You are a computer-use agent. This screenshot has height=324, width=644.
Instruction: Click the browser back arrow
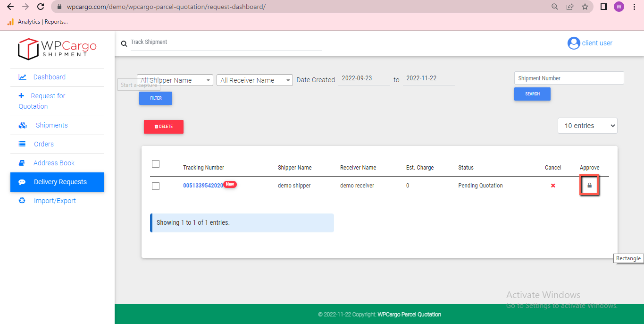(x=10, y=7)
